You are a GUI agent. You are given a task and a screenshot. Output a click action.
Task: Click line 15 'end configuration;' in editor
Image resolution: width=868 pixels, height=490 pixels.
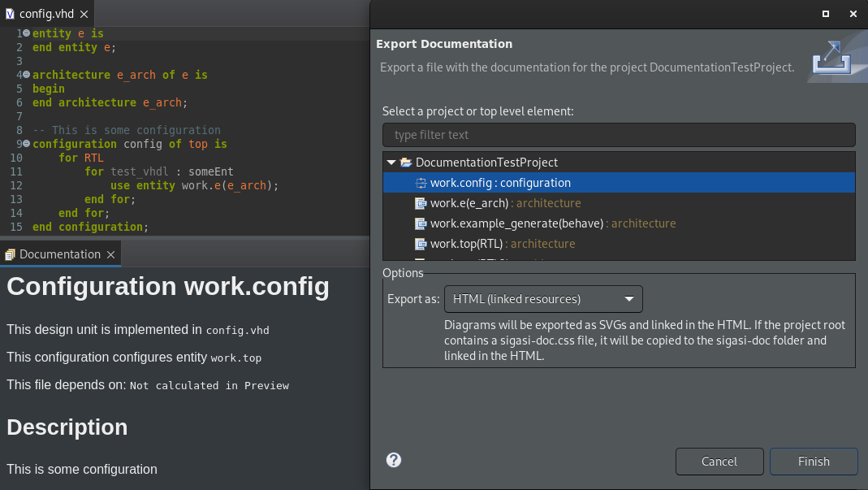(90, 228)
